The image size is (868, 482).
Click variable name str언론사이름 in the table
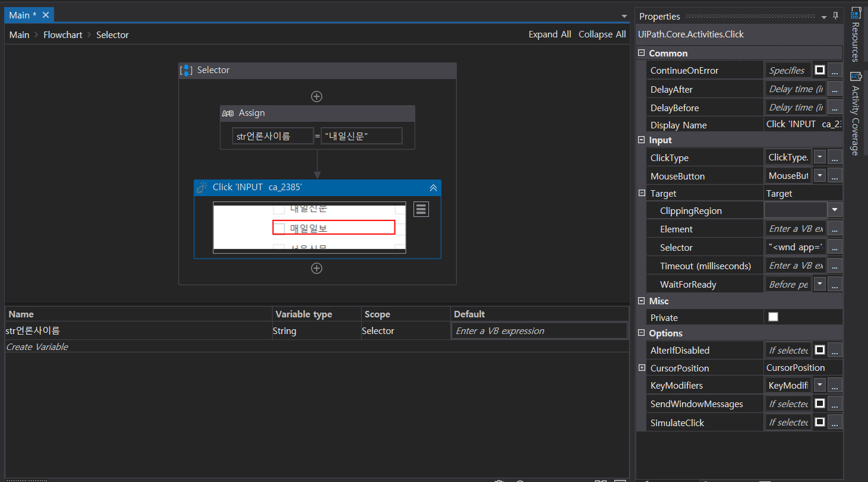point(33,330)
